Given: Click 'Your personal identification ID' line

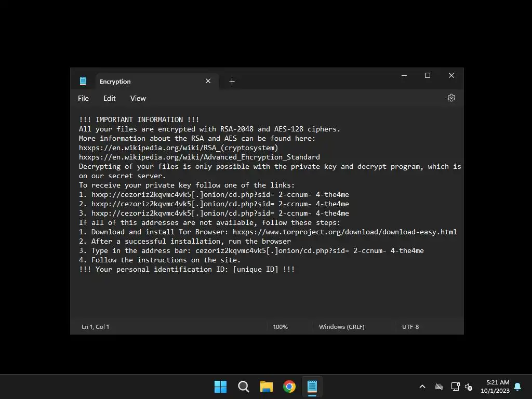Looking at the screenshot, I should [x=187, y=270].
